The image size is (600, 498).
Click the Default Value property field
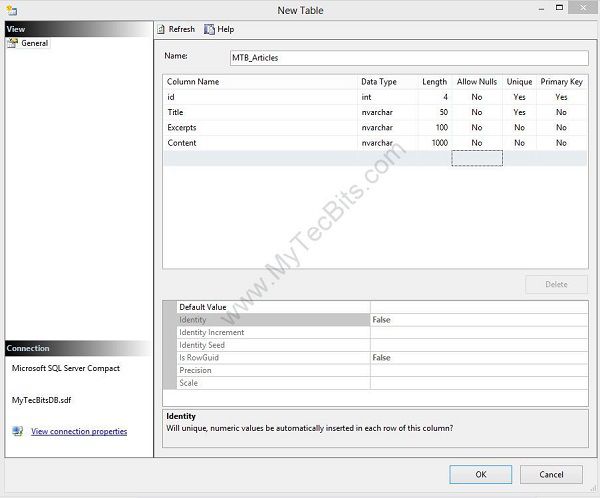point(478,307)
